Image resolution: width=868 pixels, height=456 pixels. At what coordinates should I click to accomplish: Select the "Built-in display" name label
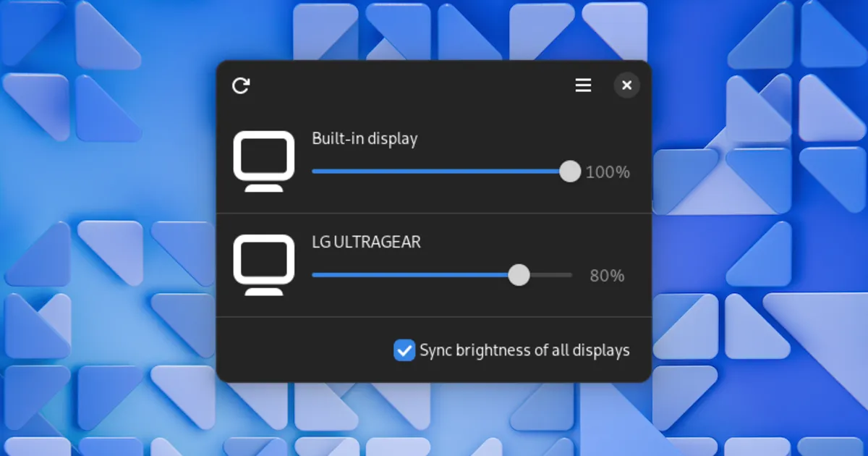[365, 138]
